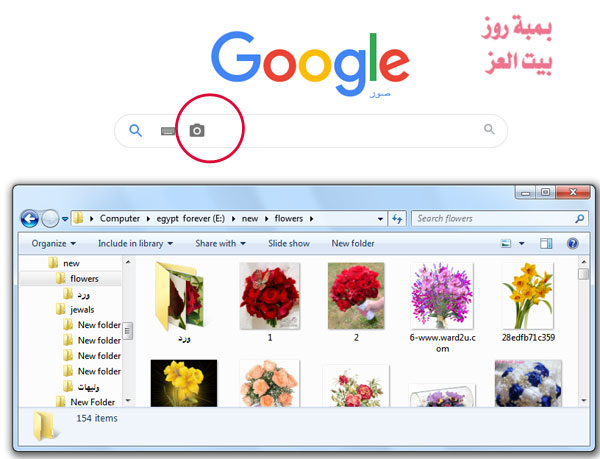This screenshot has width=600, height=459.
Task: Select the blue and white roses thumbnail
Action: point(528,383)
